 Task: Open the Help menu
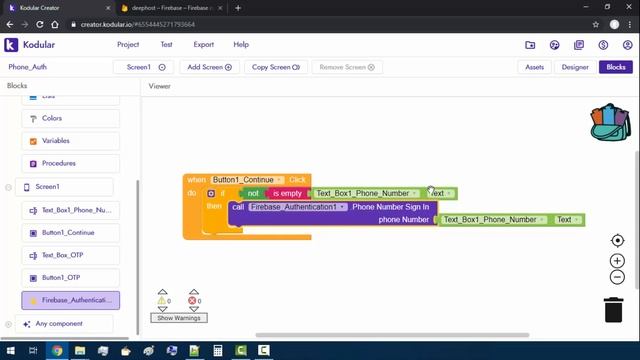241,44
